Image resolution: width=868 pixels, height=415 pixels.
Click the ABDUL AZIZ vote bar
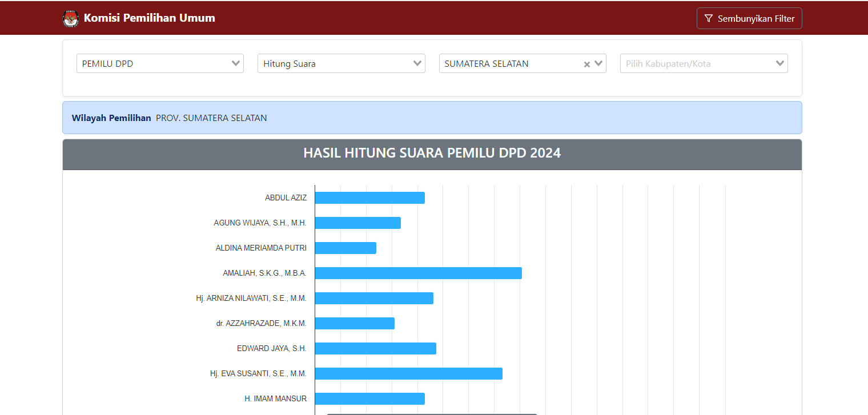pyautogui.click(x=370, y=198)
